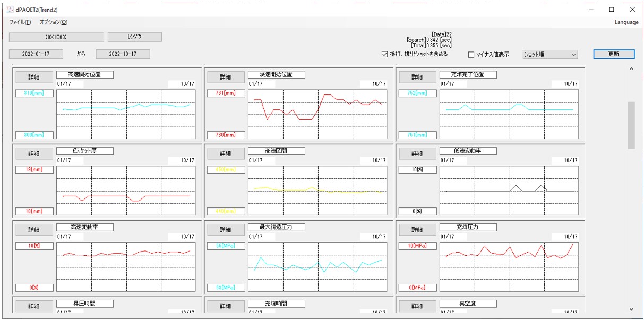Image resolution: width=644 pixels, height=320 pixels.
Task: Open 詳細 for 高速区間 chart
Action: point(226,153)
